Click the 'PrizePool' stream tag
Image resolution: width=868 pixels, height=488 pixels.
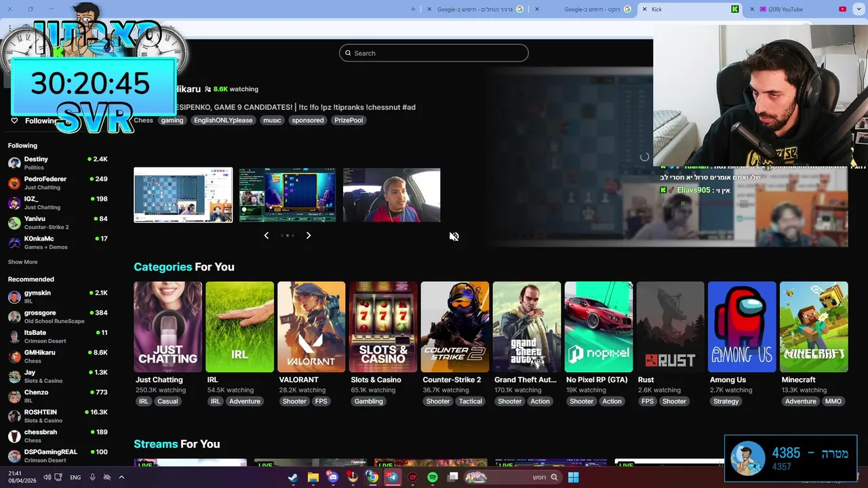[x=349, y=120]
